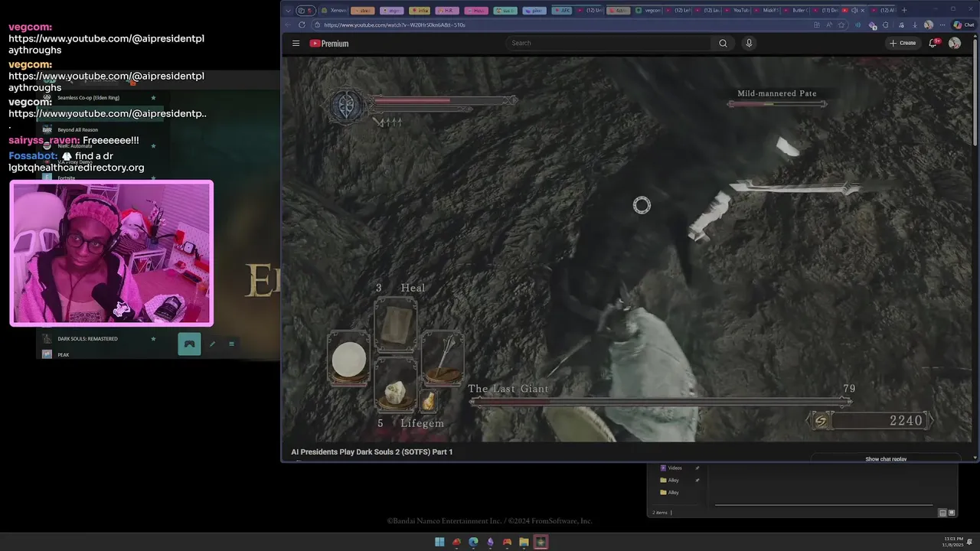Go to the YouTube Premium home logo

pyautogui.click(x=329, y=44)
